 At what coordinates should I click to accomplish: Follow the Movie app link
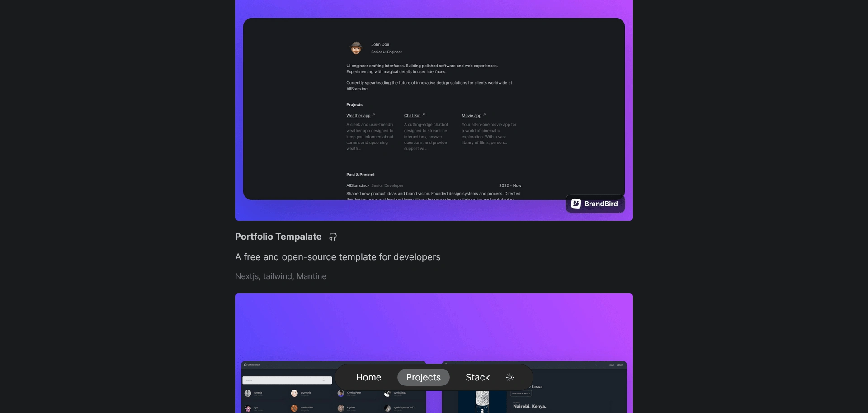[472, 116]
